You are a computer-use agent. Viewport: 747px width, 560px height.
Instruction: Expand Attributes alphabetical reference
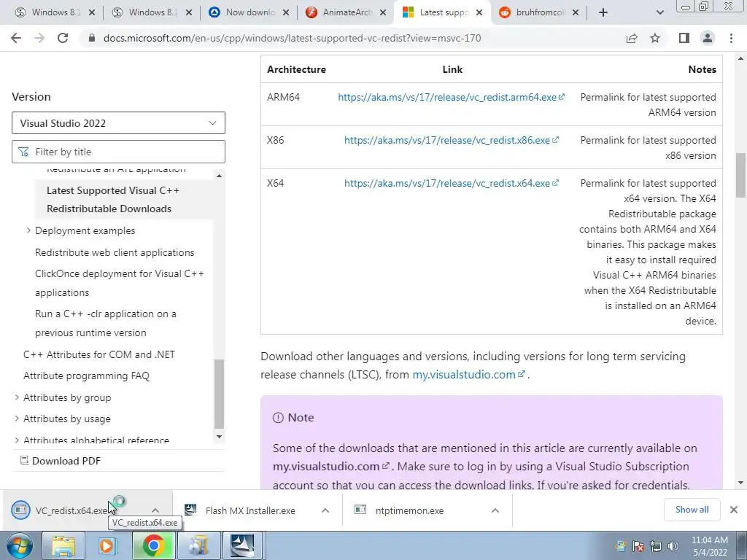coord(17,440)
